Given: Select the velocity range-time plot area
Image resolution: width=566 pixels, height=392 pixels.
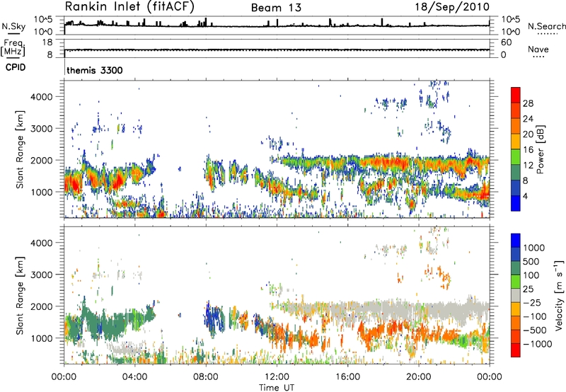Looking at the screenshot, I should pos(277,295).
